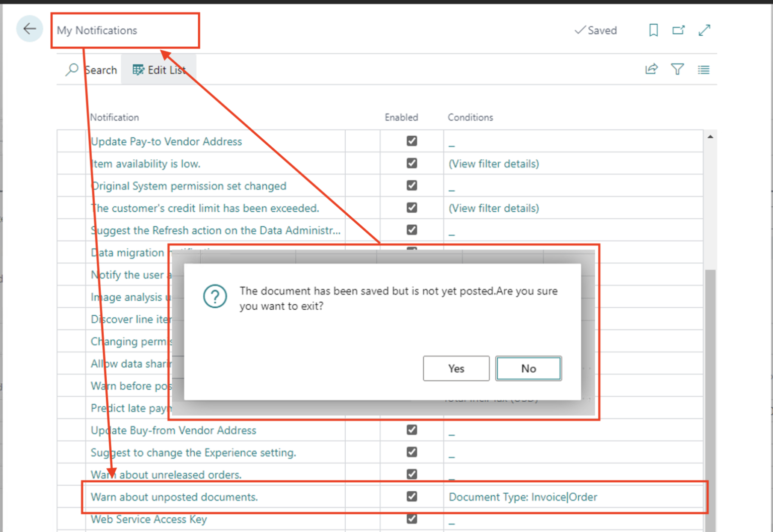This screenshot has height=532, width=773.
Task: Click the scrollbar up arrow
Action: [x=710, y=135]
